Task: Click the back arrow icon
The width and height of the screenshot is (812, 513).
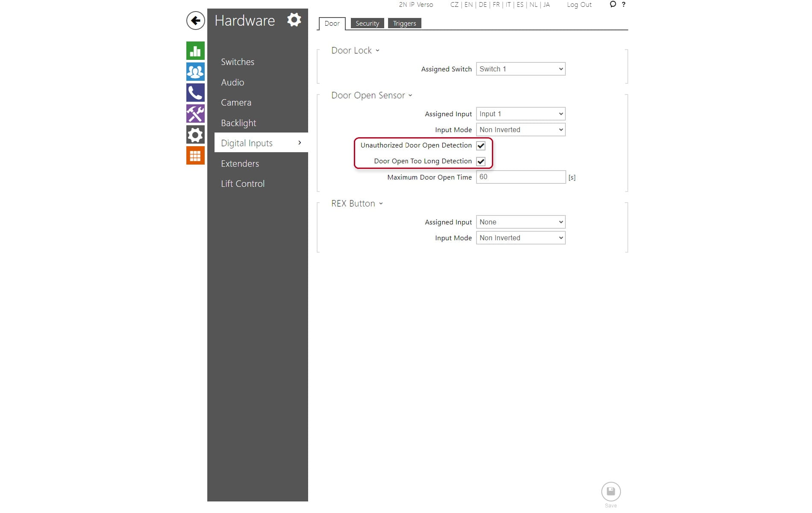Action: pos(195,21)
